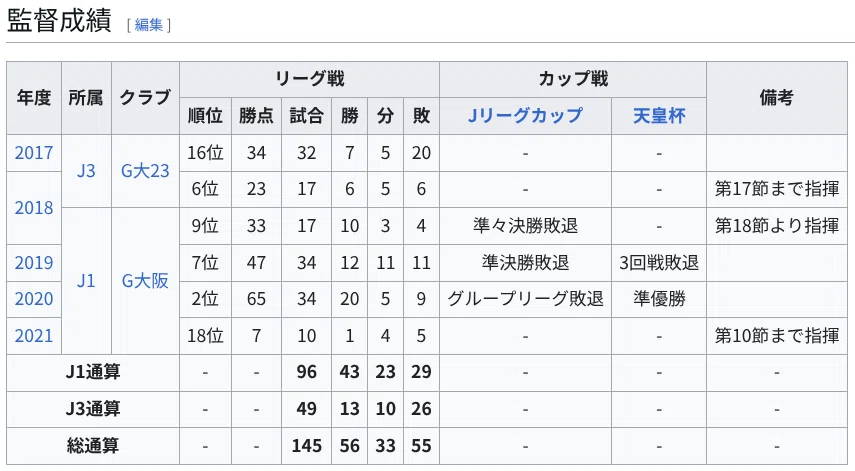This screenshot has width=855, height=471.
Task: Open the 2018 season link
Action: point(34,208)
